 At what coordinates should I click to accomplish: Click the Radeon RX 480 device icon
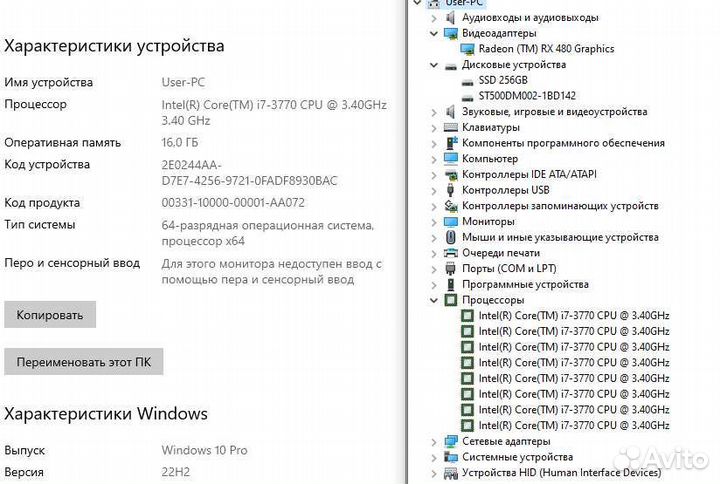tap(467, 49)
